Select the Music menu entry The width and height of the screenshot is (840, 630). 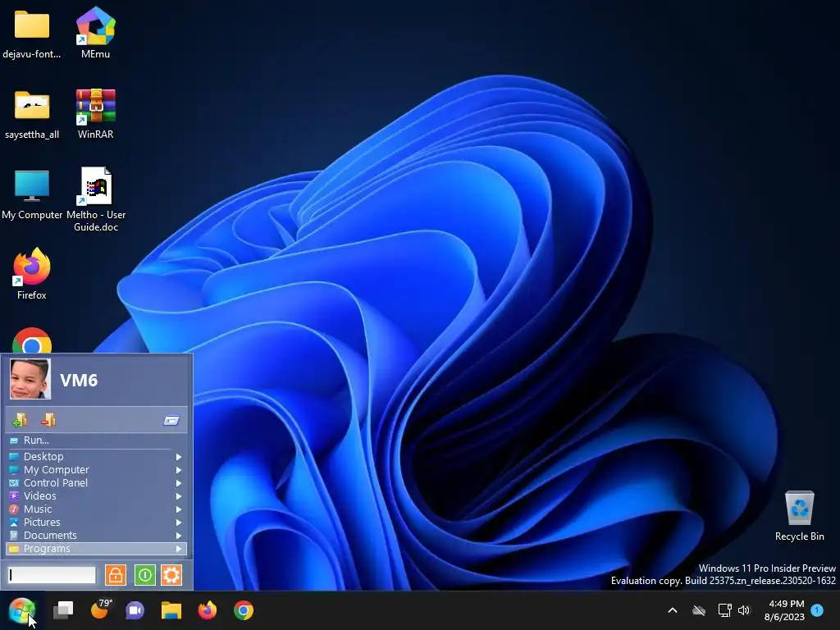97,509
